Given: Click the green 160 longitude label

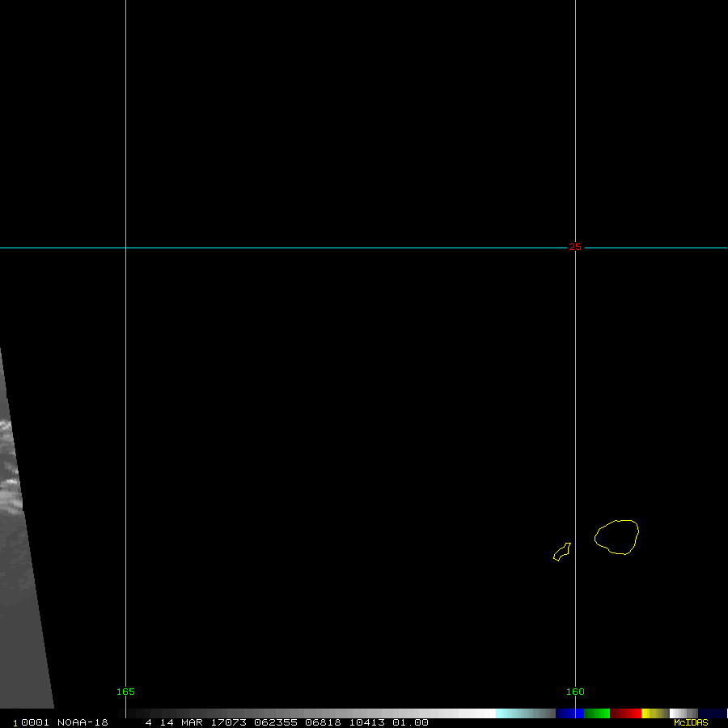Looking at the screenshot, I should click(x=575, y=692).
